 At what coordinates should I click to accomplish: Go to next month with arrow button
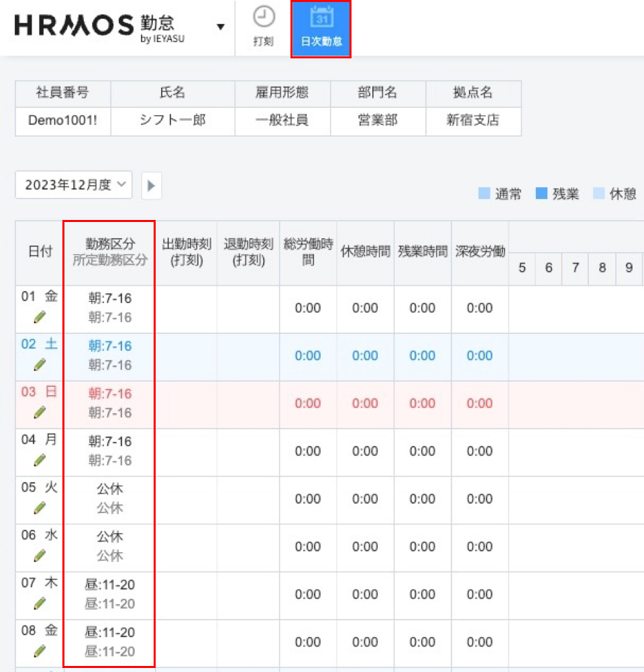pos(152,186)
